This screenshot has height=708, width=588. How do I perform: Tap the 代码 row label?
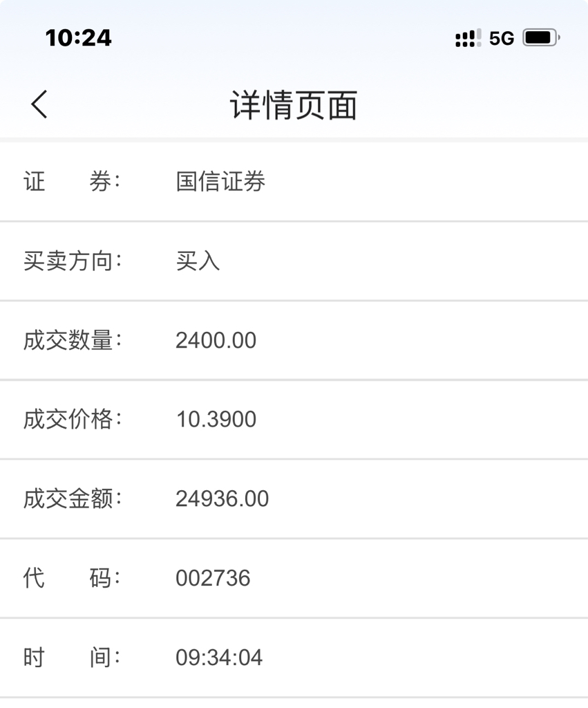tap(72, 578)
